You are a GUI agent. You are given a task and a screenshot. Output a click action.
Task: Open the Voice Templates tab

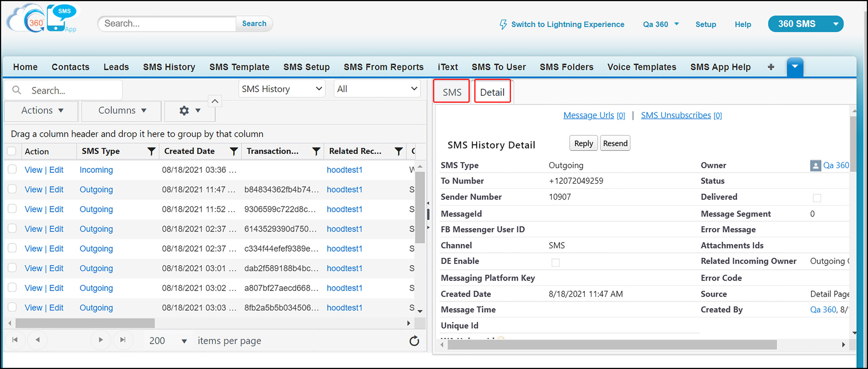[642, 67]
